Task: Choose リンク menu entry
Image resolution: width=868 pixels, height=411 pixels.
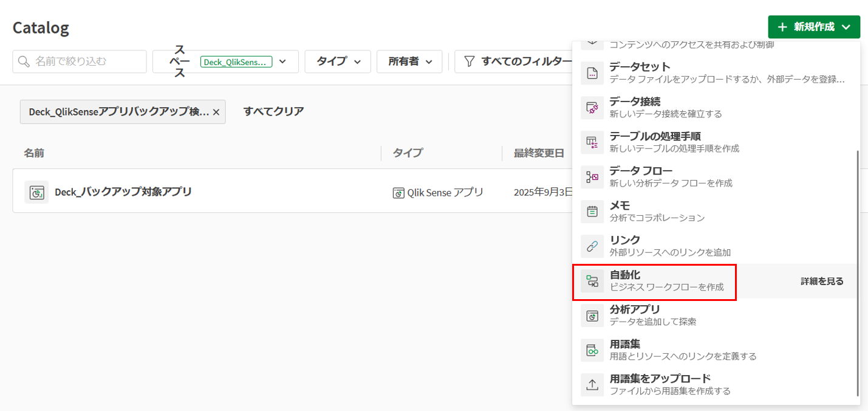Action: coord(716,246)
